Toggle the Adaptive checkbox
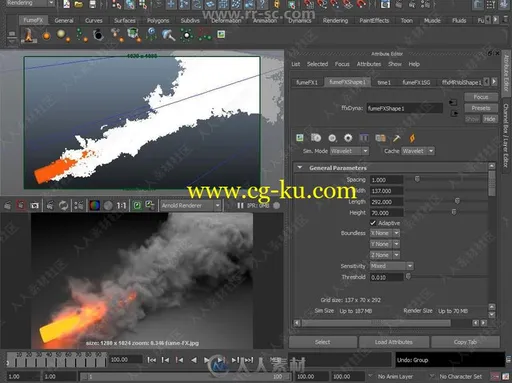Image resolution: width=512 pixels, height=383 pixels. pos(373,223)
